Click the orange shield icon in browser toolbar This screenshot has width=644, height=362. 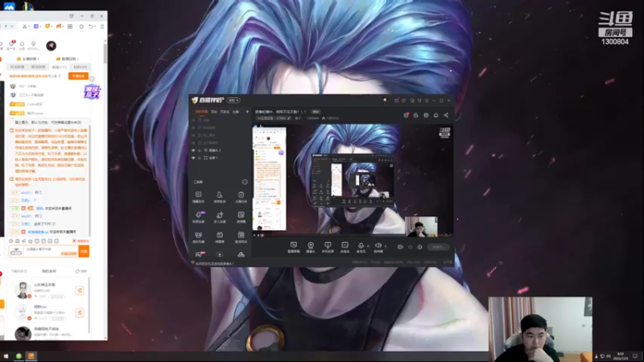coord(47,27)
